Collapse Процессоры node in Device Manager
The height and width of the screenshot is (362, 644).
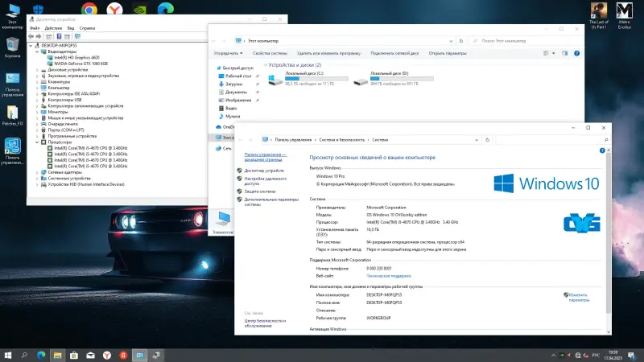(x=37, y=142)
